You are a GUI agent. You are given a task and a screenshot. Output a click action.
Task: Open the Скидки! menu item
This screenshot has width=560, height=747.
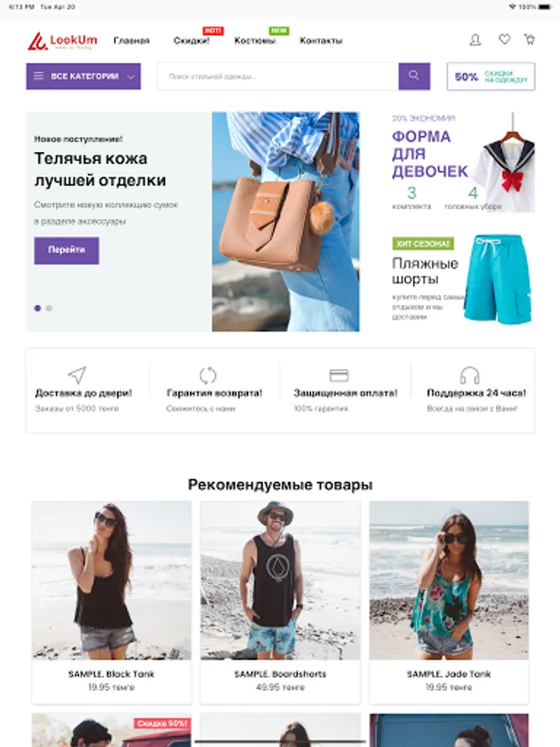pyautogui.click(x=192, y=41)
